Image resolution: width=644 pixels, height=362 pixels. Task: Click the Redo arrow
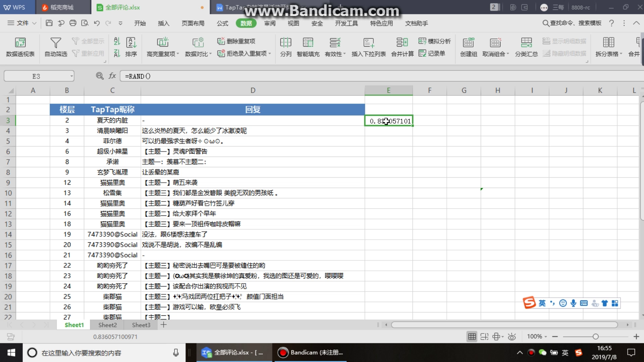108,23
